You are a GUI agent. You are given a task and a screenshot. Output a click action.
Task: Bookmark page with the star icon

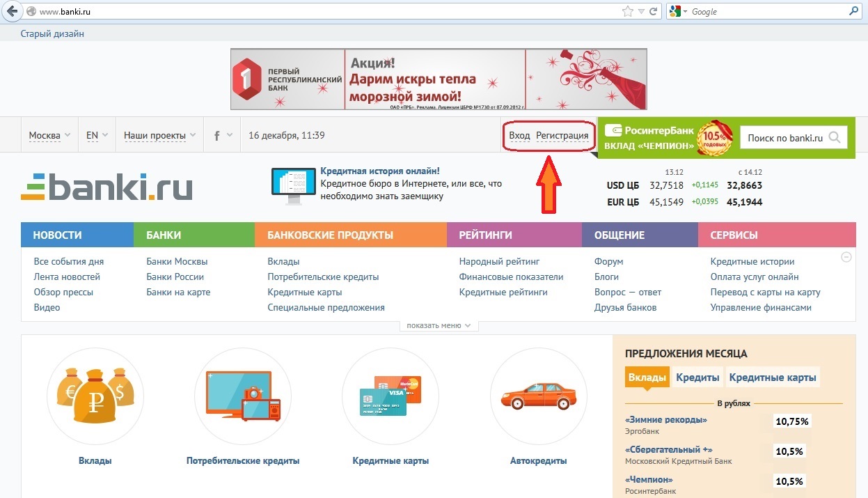pos(628,11)
